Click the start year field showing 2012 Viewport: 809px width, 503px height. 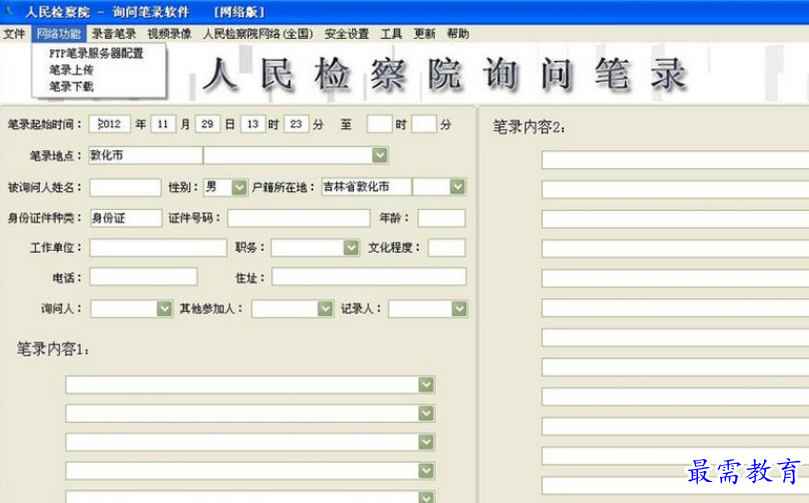(x=110, y=124)
